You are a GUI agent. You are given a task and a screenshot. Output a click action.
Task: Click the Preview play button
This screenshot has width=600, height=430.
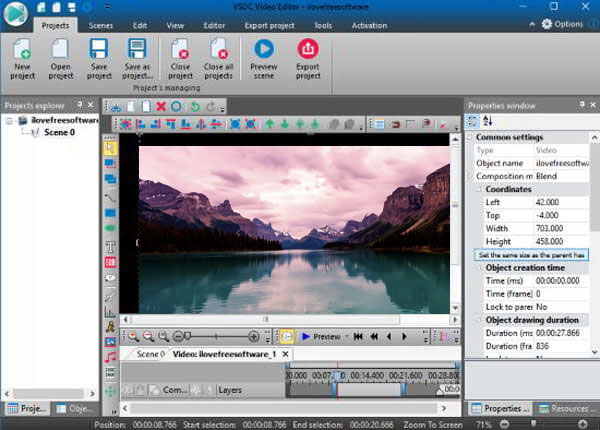306,337
